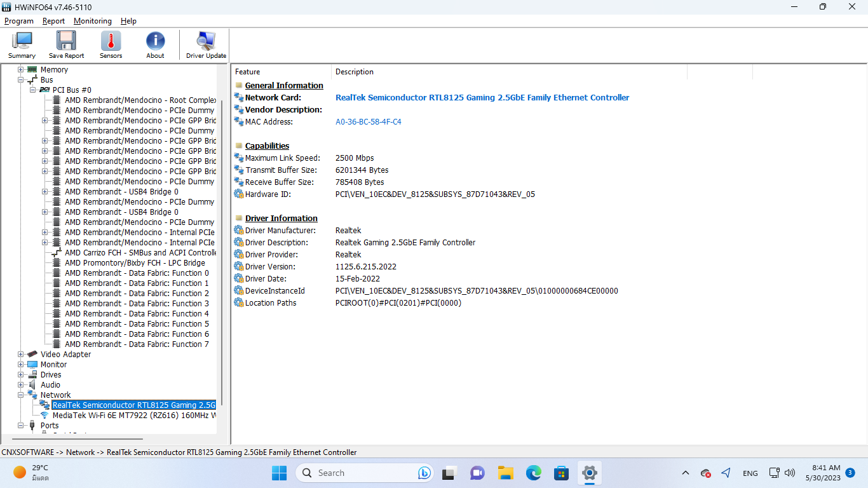The height and width of the screenshot is (488, 868).
Task: Click Maximum Link Speed 2500 Mbps value
Action: (x=355, y=158)
